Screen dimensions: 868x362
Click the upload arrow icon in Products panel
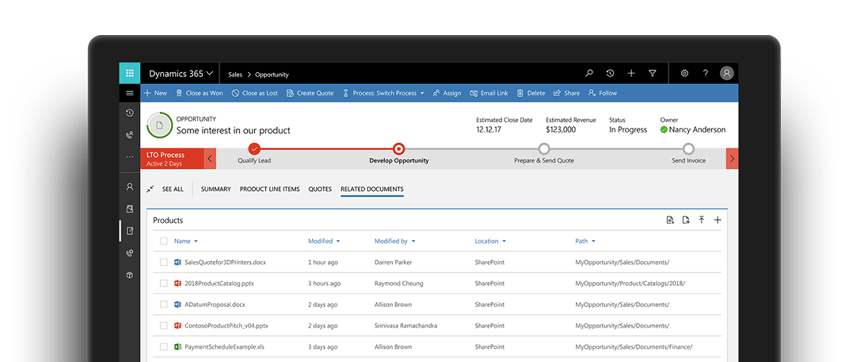702,220
